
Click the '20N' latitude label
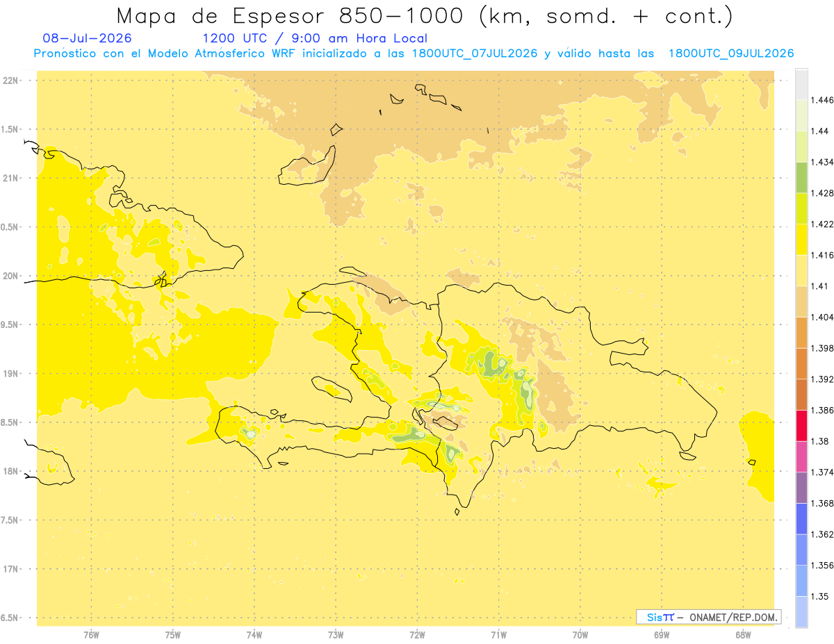pos(10,276)
